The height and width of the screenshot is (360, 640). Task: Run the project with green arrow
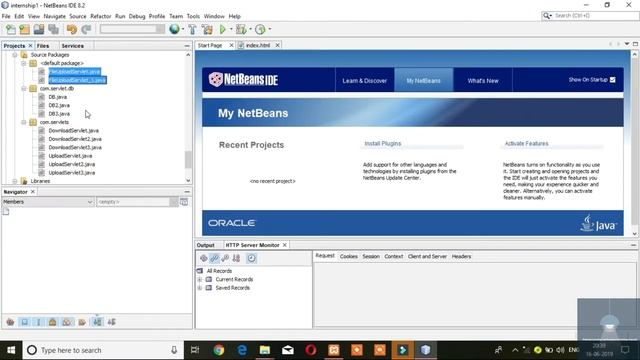click(222, 29)
